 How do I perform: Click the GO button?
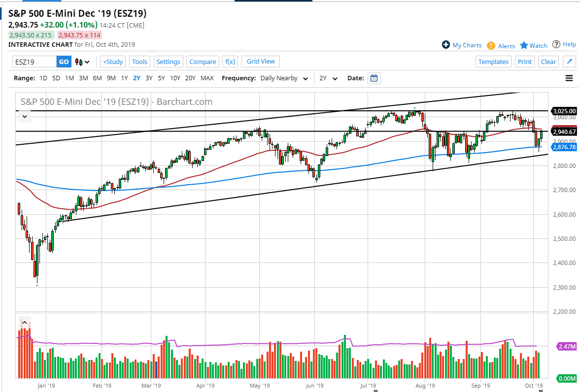pyautogui.click(x=64, y=62)
